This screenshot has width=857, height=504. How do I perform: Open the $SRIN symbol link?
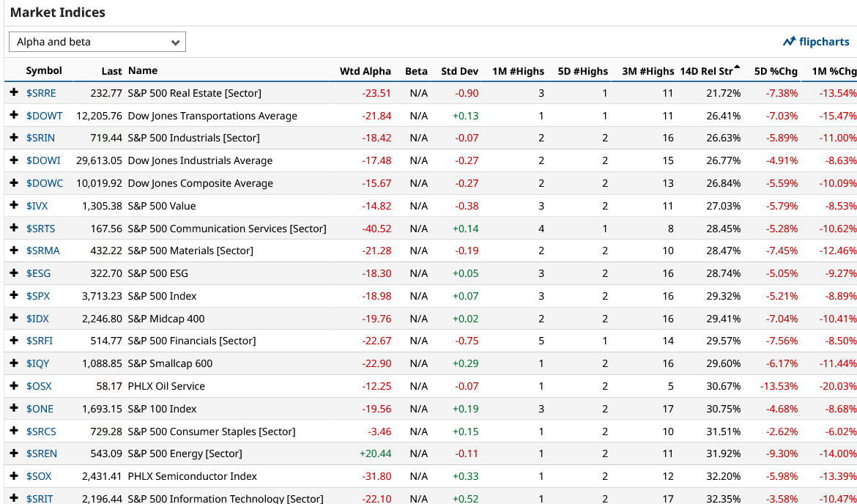40,138
